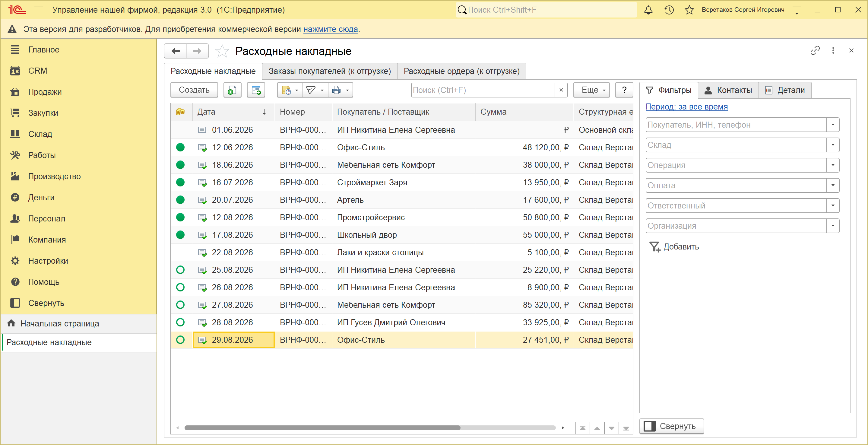Open the Деньги section
The width and height of the screenshot is (868, 445).
[41, 197]
